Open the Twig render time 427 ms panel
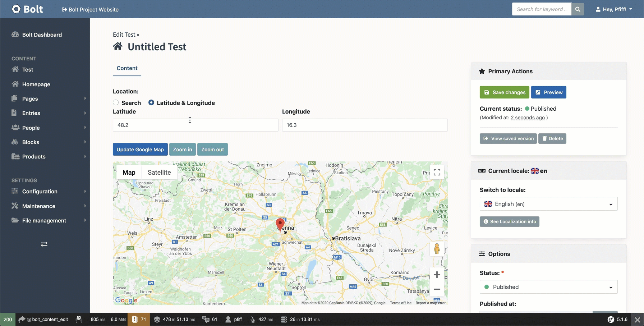This screenshot has height=326, width=644. (x=262, y=320)
